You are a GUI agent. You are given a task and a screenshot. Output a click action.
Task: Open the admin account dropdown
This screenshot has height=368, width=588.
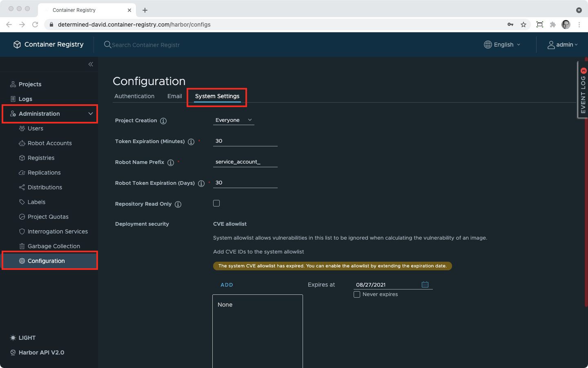tap(563, 45)
